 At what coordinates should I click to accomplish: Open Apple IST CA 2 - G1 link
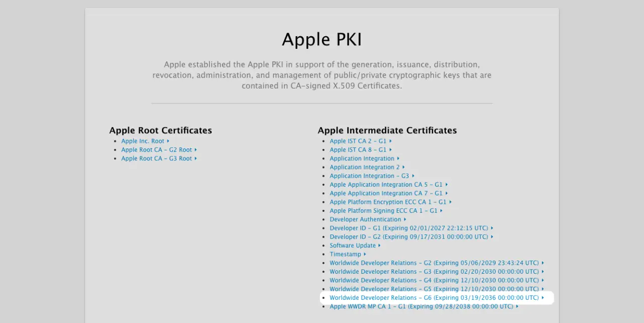click(361, 141)
